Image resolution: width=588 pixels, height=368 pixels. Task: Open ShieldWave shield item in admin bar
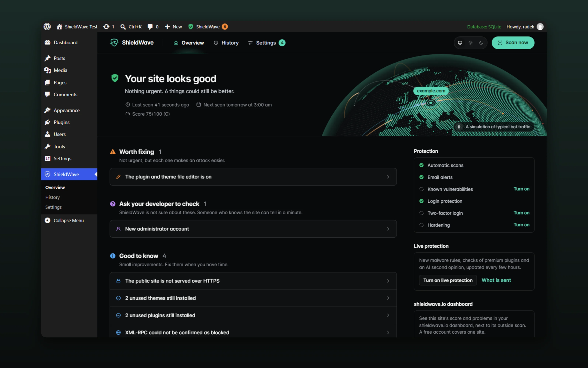208,26
